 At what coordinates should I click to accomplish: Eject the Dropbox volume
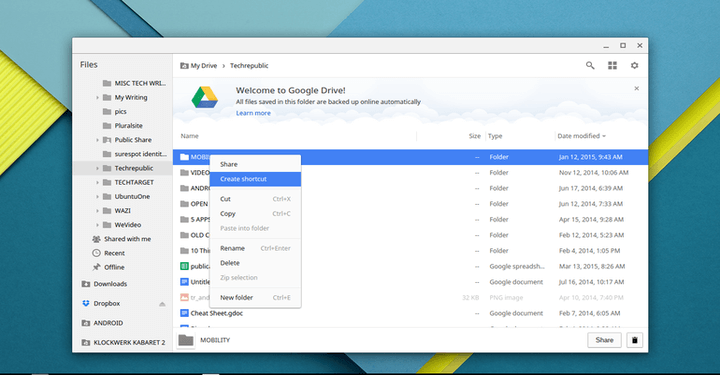(x=162, y=304)
